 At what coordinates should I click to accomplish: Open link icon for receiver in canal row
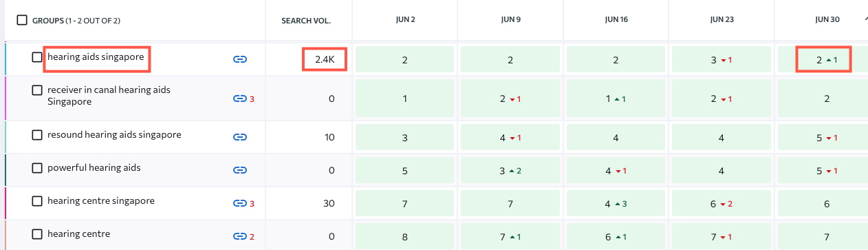click(x=239, y=98)
